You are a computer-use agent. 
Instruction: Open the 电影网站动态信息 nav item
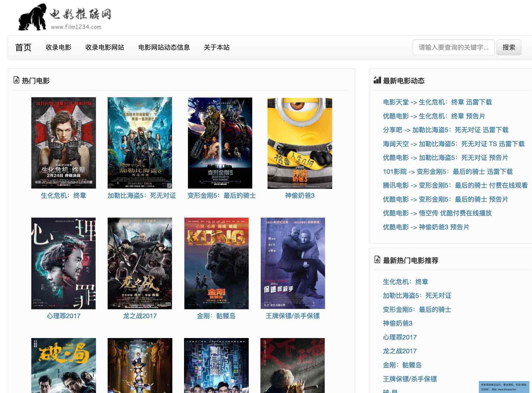[x=164, y=47]
